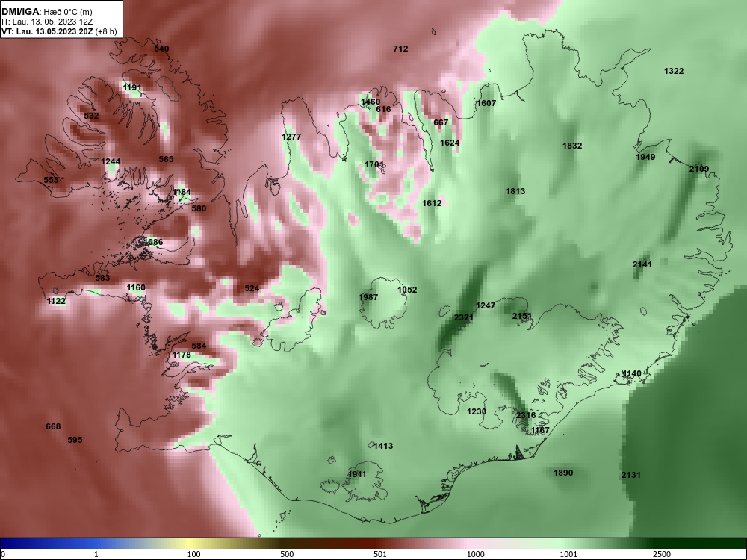Click the 2141 value on the map

coord(642,264)
